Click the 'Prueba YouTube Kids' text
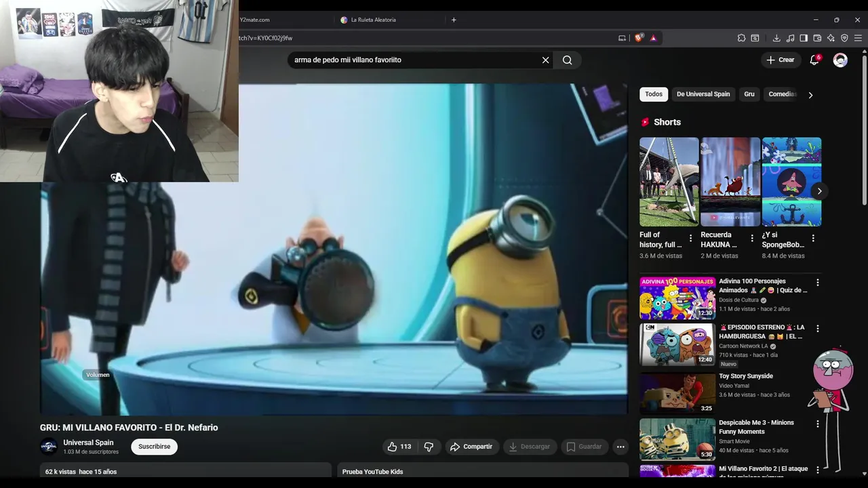Viewport: 868px width, 488px height. point(372,472)
